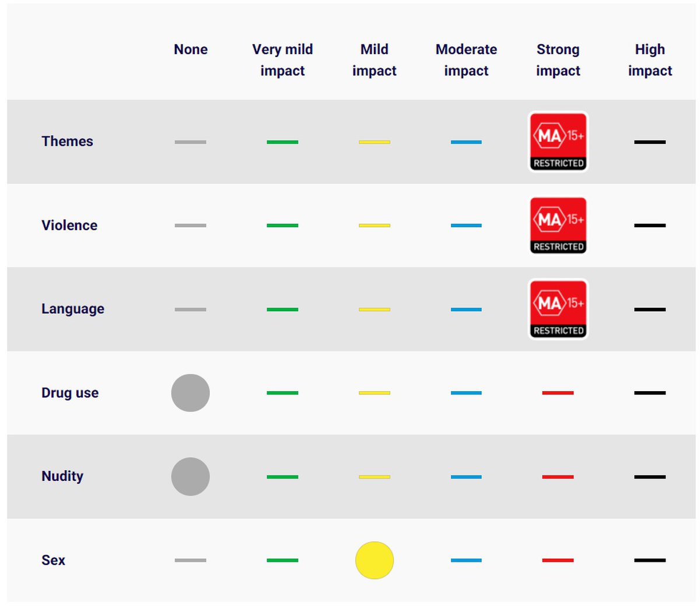Click the green Very mild dash for Violence
This screenshot has height=612, width=700.
282,226
